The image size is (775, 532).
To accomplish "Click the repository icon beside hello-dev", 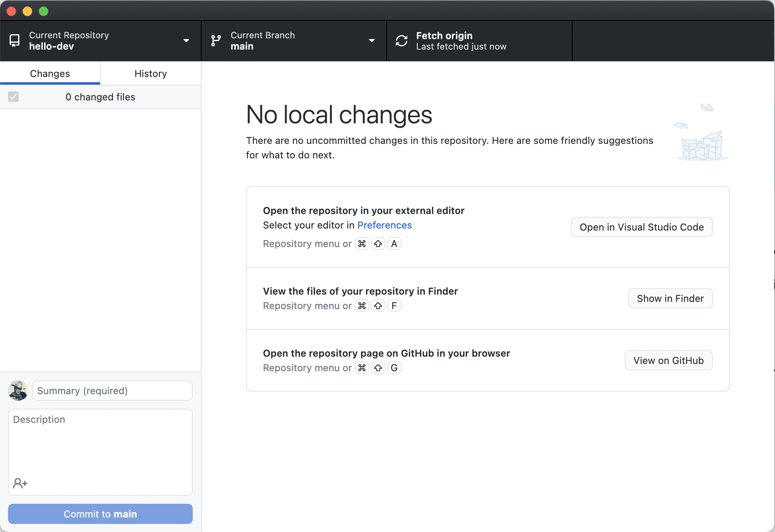I will [15, 41].
